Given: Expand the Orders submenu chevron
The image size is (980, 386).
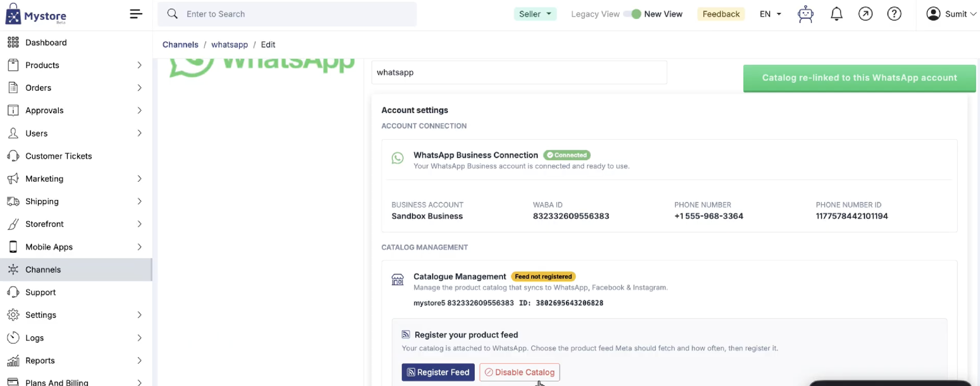Looking at the screenshot, I should (x=139, y=88).
